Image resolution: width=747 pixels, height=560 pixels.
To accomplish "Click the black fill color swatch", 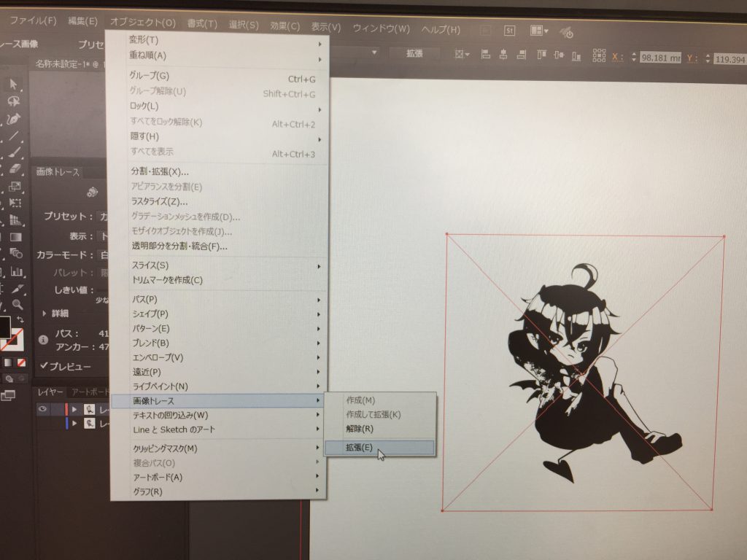I will (x=6, y=326).
